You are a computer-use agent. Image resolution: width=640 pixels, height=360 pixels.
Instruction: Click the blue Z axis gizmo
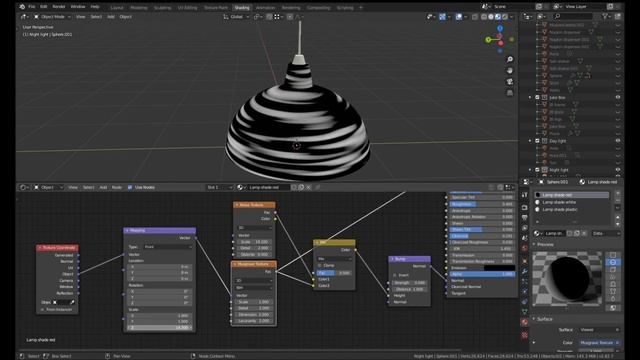(500, 28)
